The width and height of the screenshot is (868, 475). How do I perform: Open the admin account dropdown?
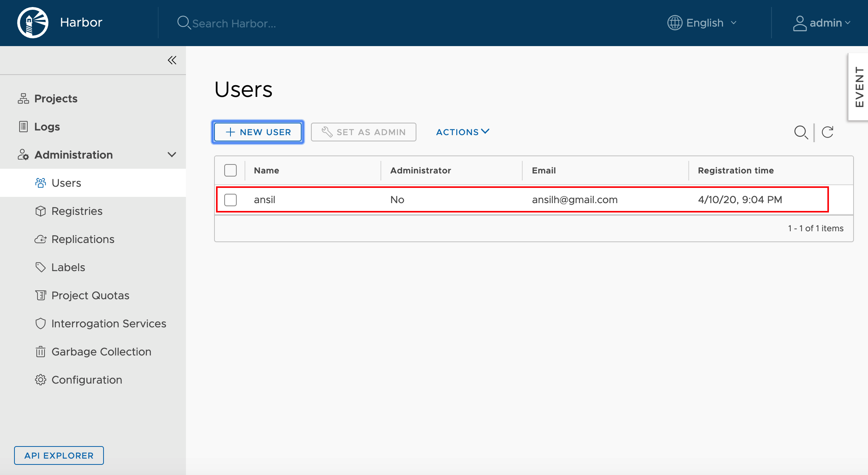(822, 23)
